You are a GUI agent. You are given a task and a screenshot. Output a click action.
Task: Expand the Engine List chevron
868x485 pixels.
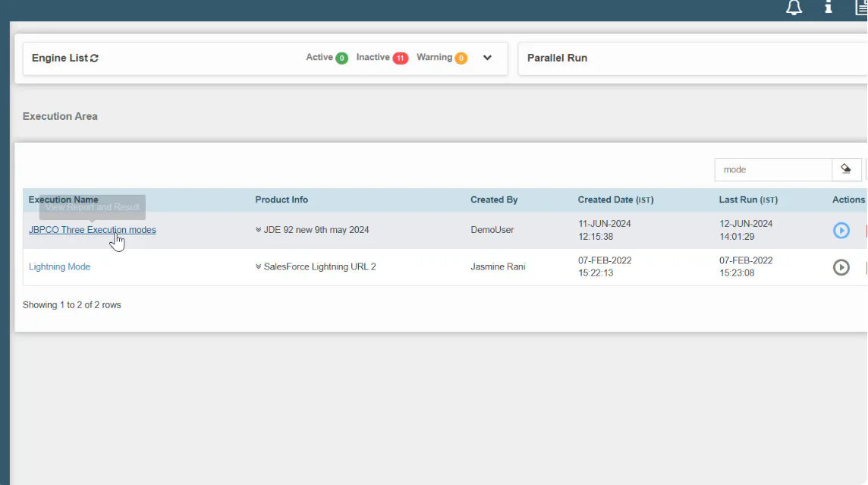click(x=487, y=58)
